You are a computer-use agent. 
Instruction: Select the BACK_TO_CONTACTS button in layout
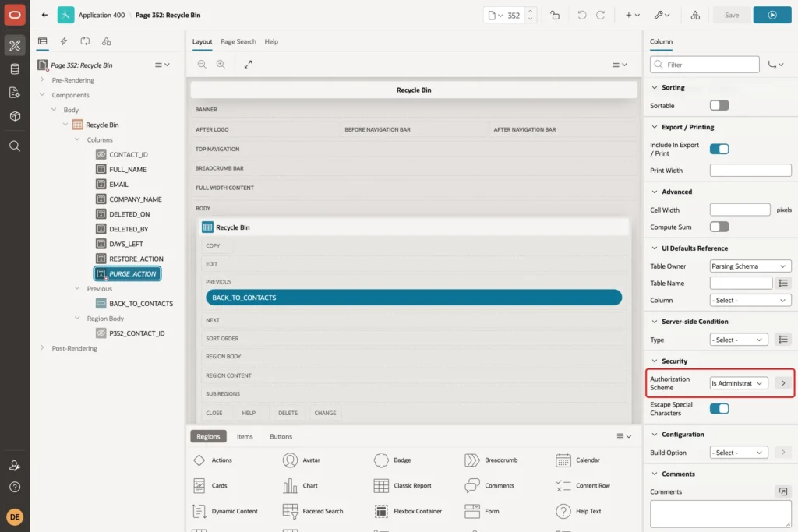point(414,298)
